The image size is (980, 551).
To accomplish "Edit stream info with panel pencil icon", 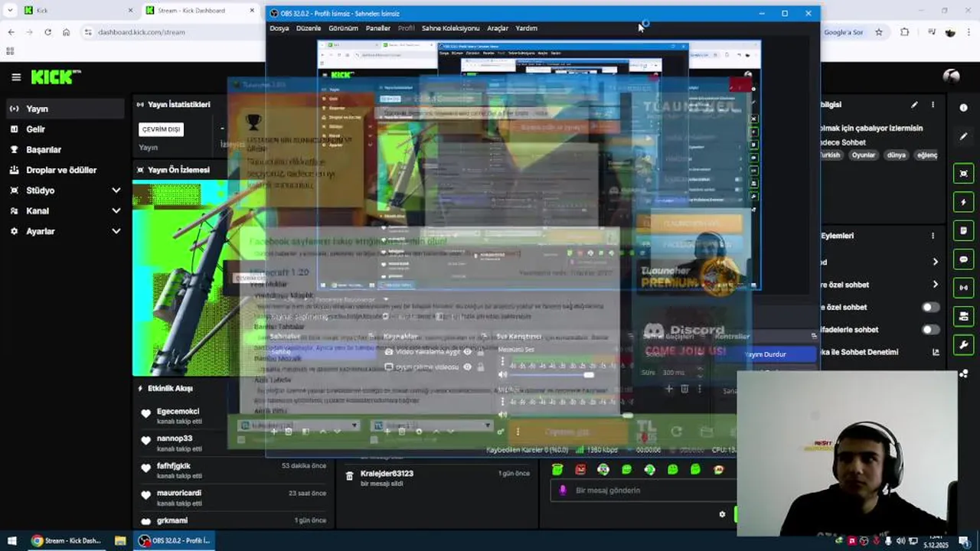I will (x=914, y=105).
